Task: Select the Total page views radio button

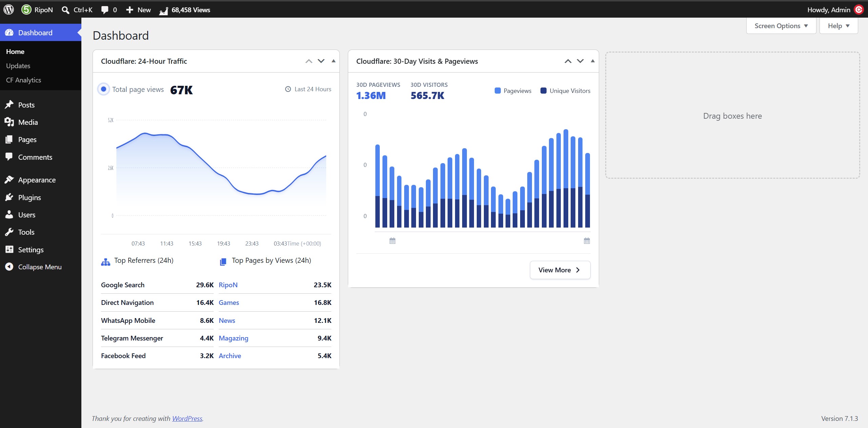Action: pyautogui.click(x=103, y=89)
